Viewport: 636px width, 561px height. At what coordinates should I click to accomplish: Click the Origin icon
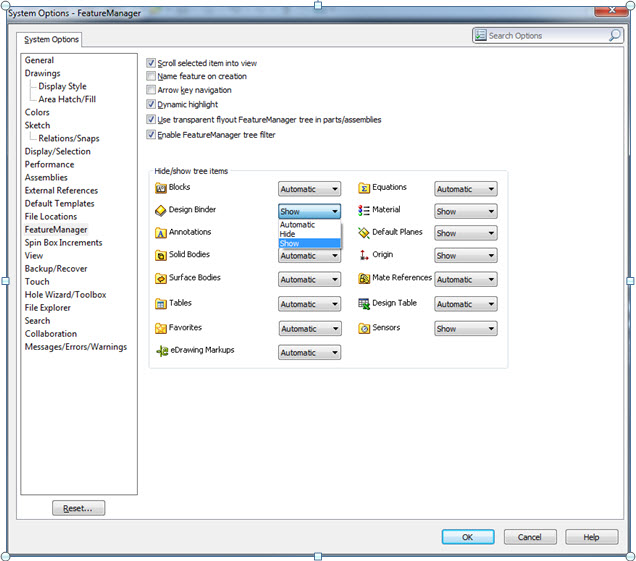coord(364,255)
